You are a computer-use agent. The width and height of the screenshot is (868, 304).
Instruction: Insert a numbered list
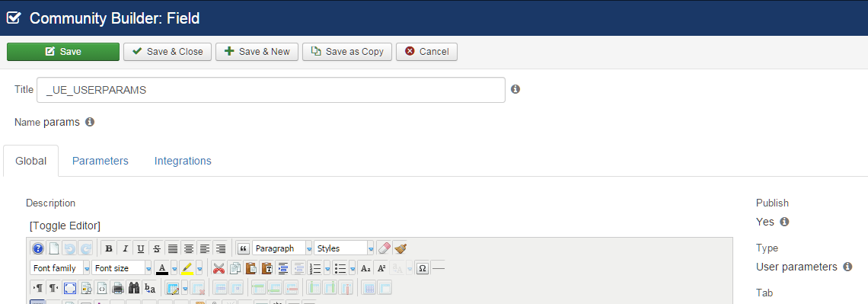315,268
